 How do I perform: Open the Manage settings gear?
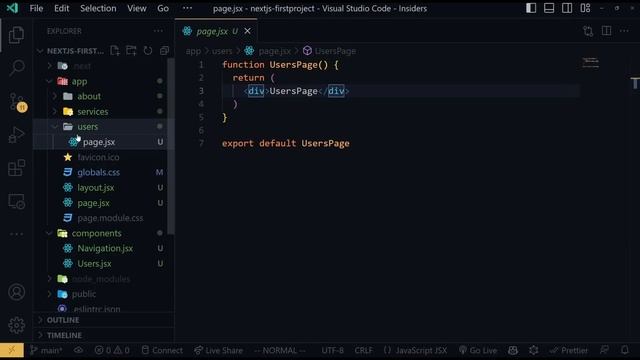(16, 325)
